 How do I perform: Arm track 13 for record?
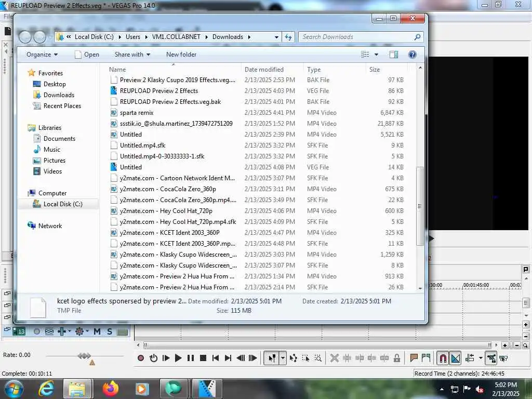point(37,331)
